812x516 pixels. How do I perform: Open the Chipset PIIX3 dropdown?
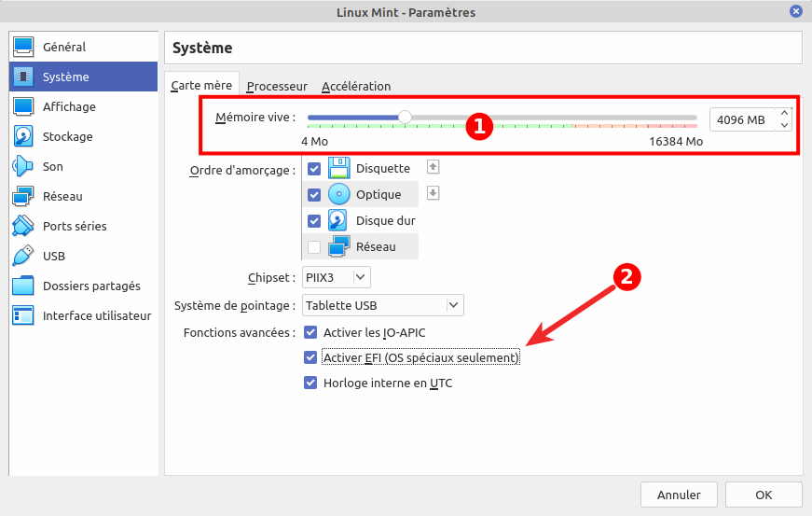click(337, 277)
